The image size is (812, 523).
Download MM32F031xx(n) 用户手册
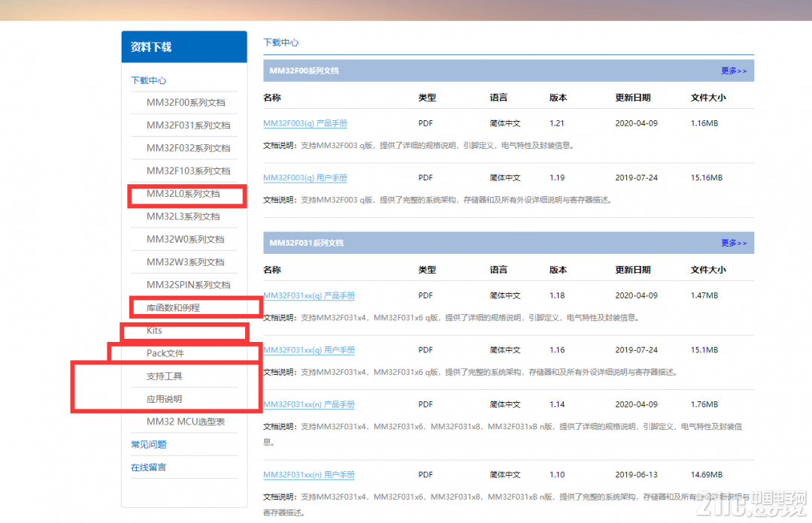click(x=309, y=475)
